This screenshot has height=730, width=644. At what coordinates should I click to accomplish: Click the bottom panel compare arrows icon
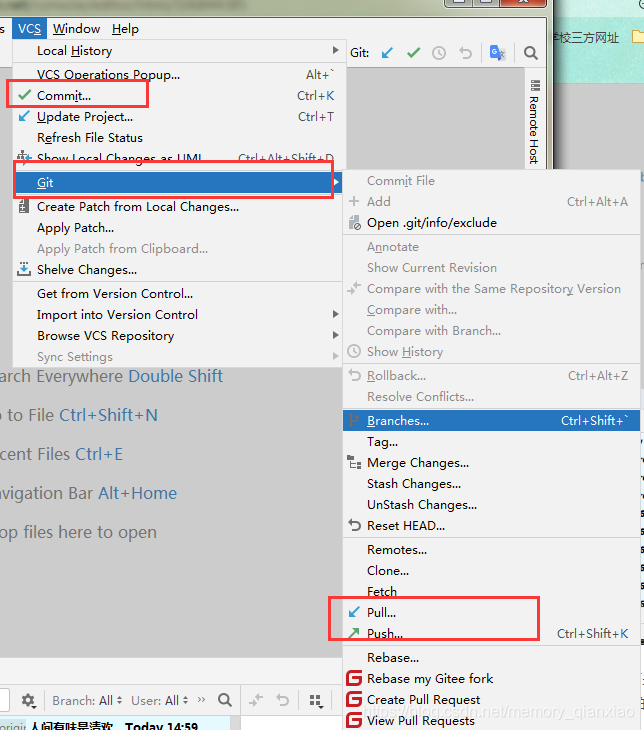256,700
